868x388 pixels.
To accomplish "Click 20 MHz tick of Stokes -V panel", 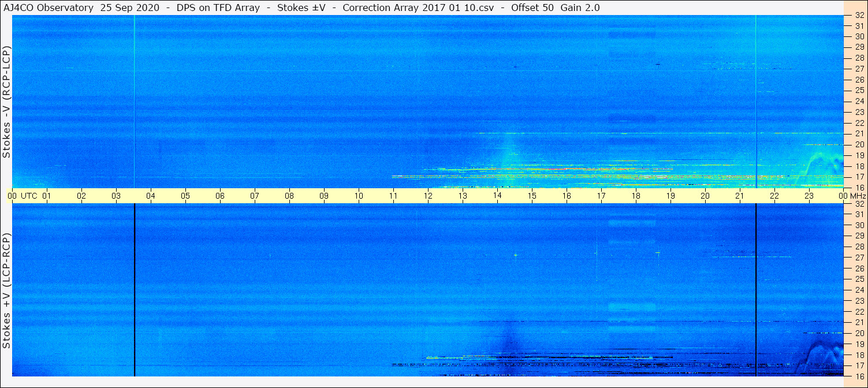I will point(859,144).
